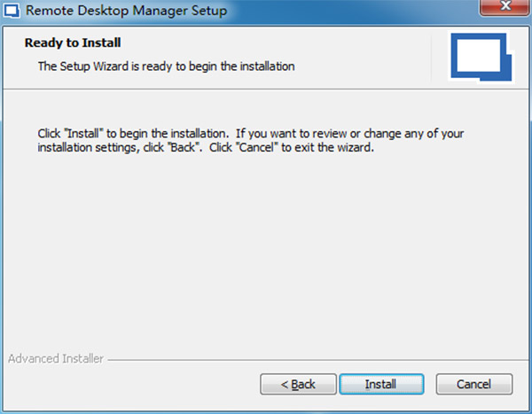Click the "Setup Wizard is ready" subtitle
Image resolution: width=532 pixels, height=414 pixels.
point(166,66)
